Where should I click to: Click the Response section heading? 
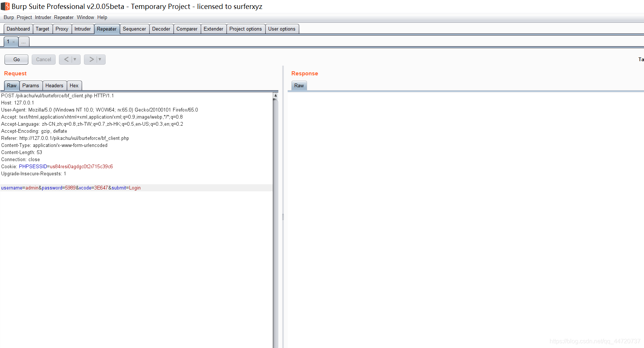pos(304,73)
